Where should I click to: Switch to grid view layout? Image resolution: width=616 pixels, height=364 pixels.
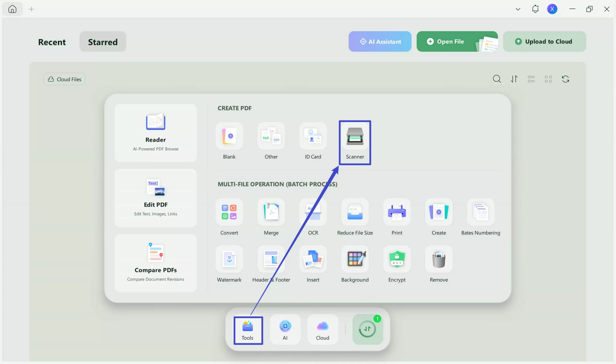pos(548,79)
